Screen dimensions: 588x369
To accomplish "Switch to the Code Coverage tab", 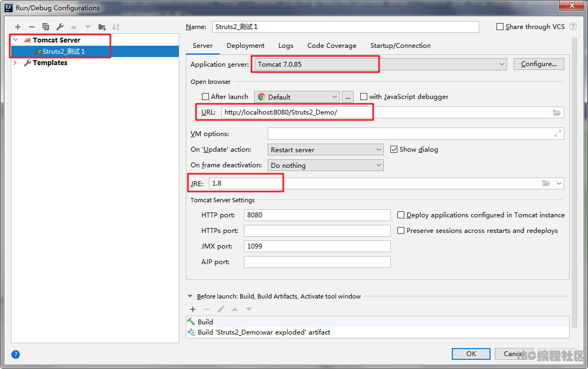I will (332, 46).
